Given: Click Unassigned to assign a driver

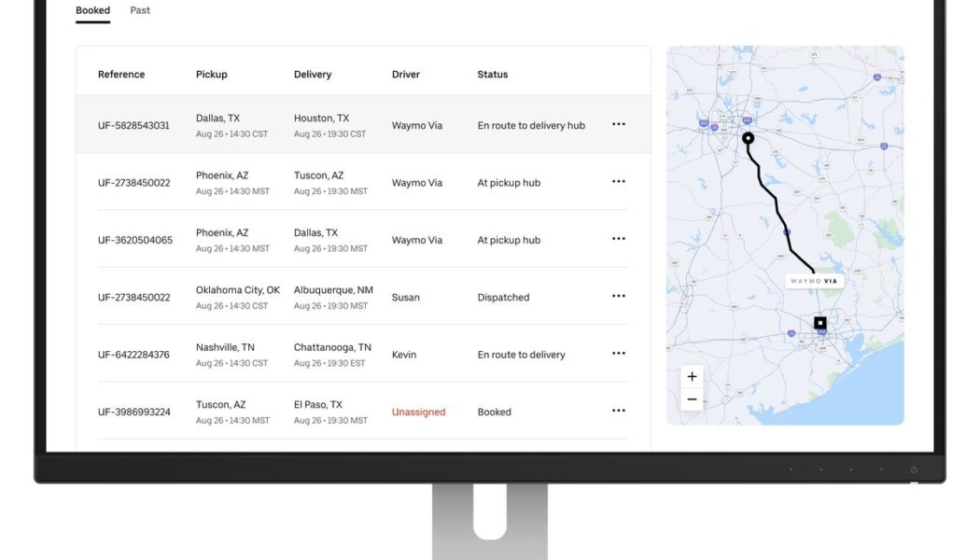Looking at the screenshot, I should (x=418, y=411).
